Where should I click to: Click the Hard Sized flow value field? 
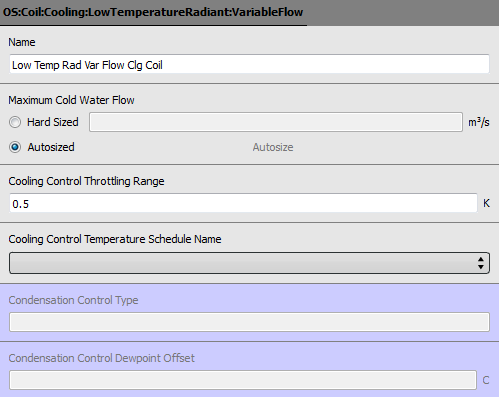(276, 122)
